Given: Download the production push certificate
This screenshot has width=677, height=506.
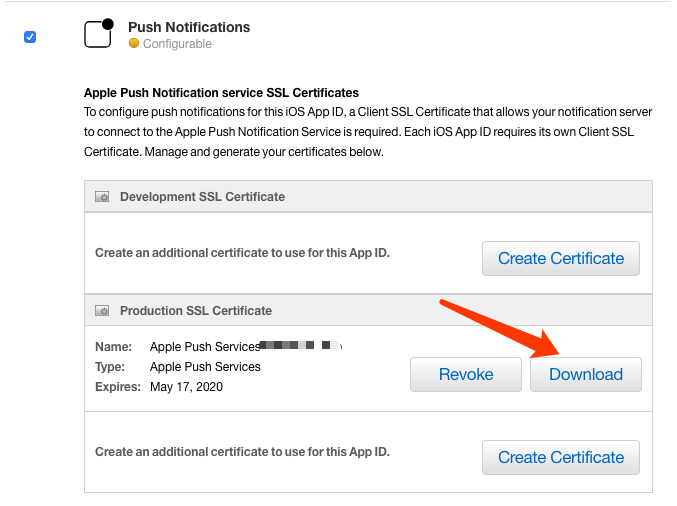Looking at the screenshot, I should [586, 374].
